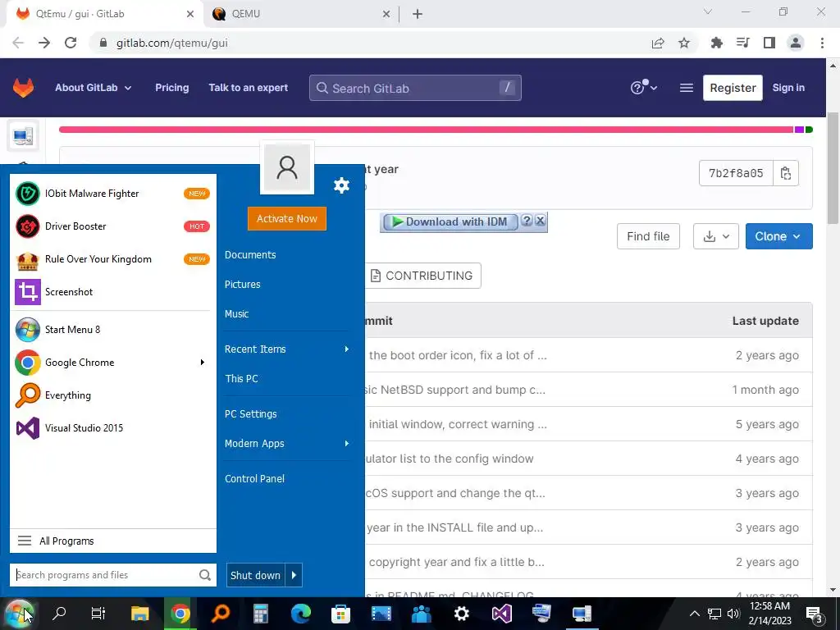
Task: Bookmark this page with star icon
Action: [x=684, y=43]
